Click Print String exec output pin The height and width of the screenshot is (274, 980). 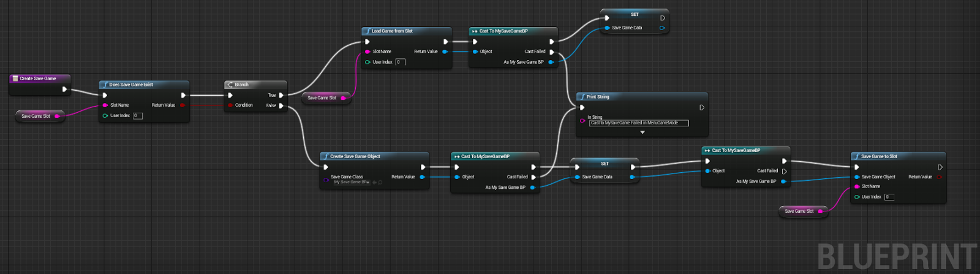tap(702, 107)
